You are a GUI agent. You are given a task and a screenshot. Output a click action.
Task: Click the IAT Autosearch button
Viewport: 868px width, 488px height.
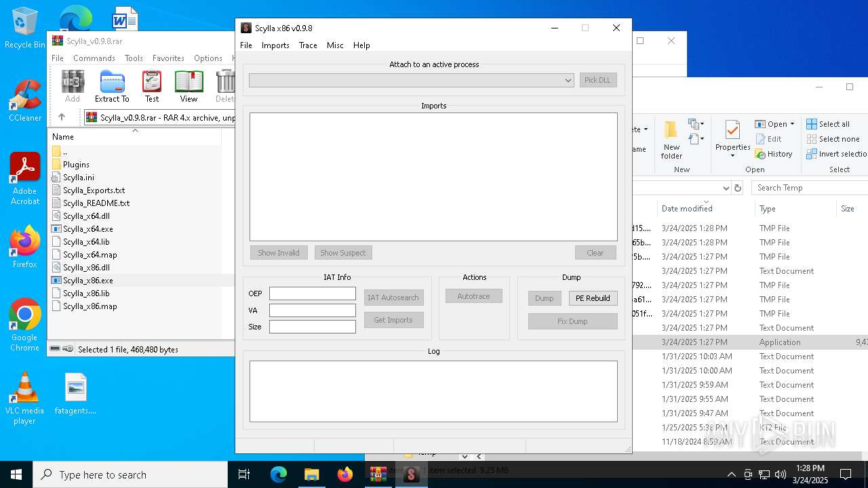point(393,298)
